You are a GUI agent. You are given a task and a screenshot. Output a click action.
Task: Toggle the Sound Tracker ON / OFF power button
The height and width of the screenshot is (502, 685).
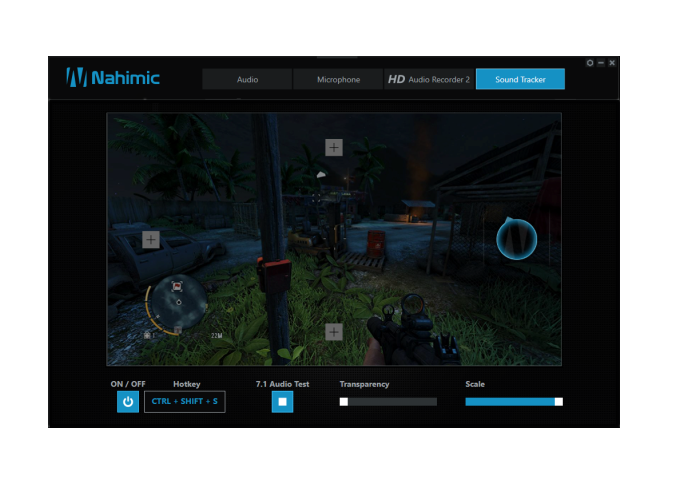[x=128, y=402]
